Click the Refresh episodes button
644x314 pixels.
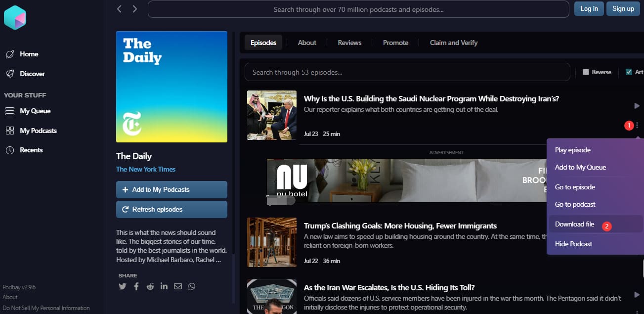pos(172,209)
